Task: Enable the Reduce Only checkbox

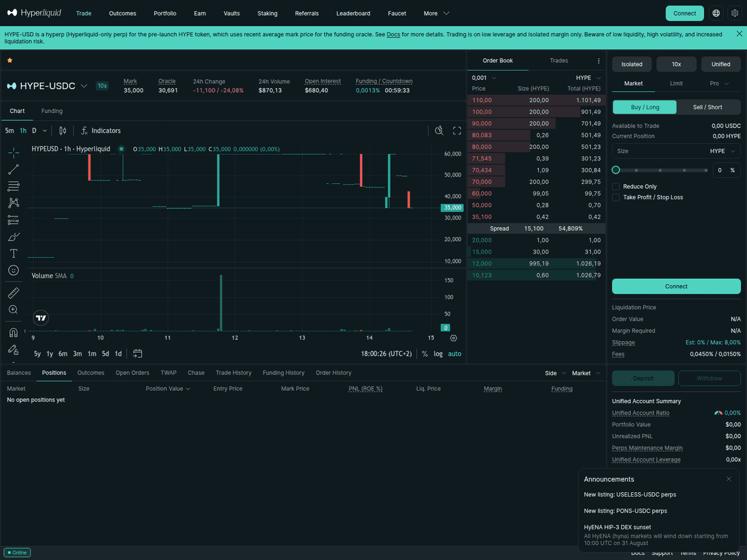Action: [616, 187]
